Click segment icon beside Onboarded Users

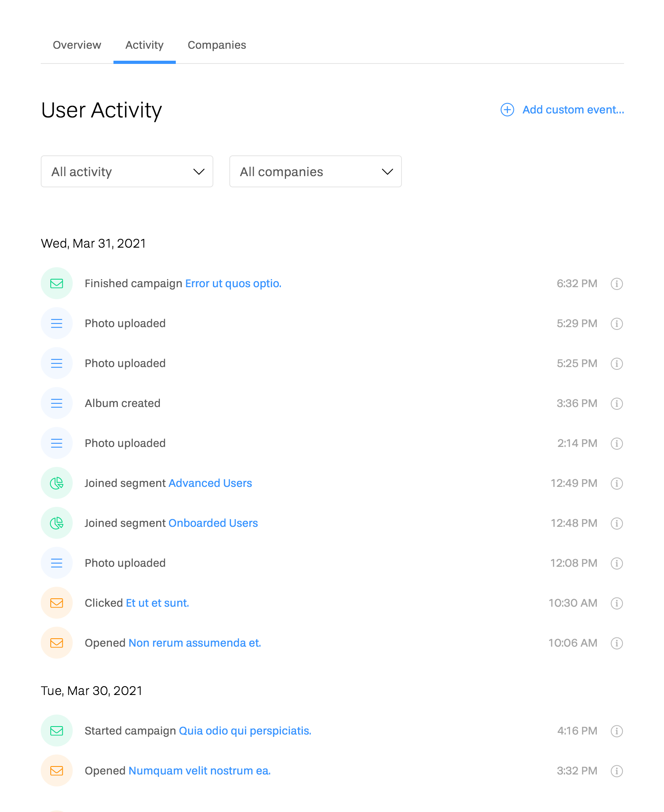click(57, 523)
